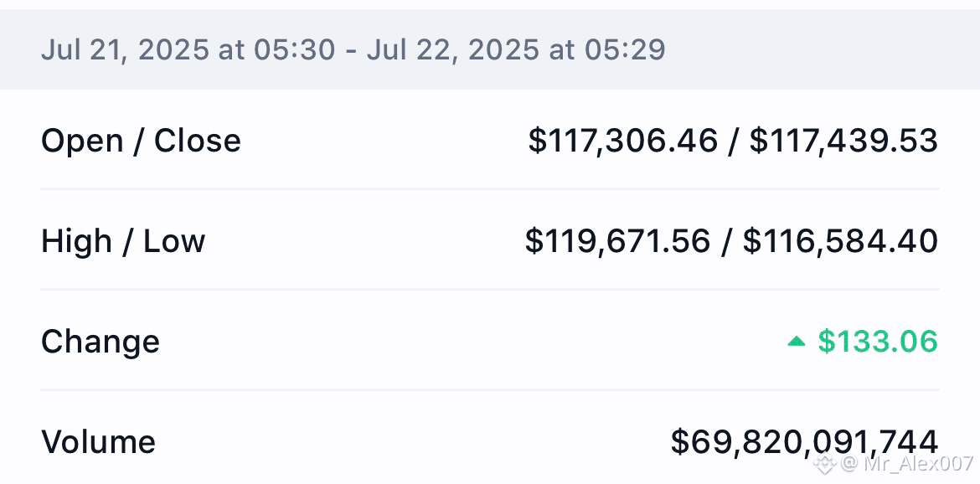Select the open price $117,306.46
Viewport: 980px width, 484px height.
(623, 141)
